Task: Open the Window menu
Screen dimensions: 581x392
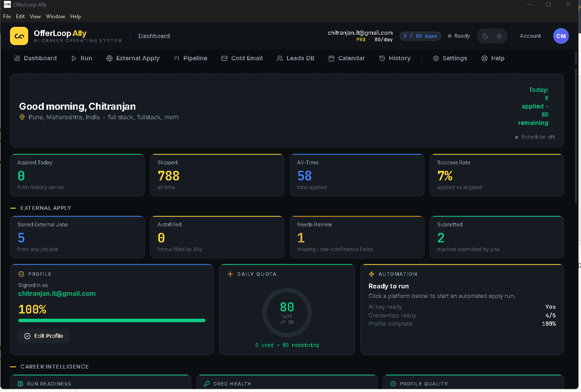Action: [x=55, y=16]
